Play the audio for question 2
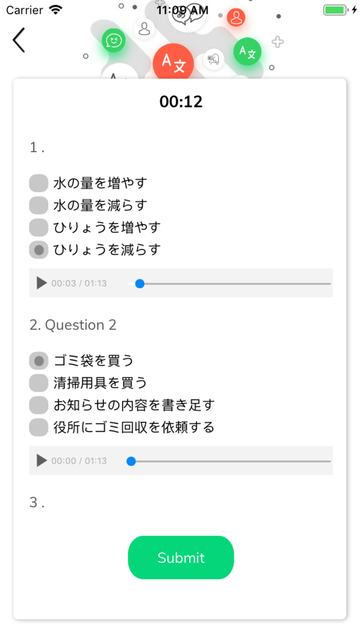This screenshot has width=362, height=644. [40, 460]
